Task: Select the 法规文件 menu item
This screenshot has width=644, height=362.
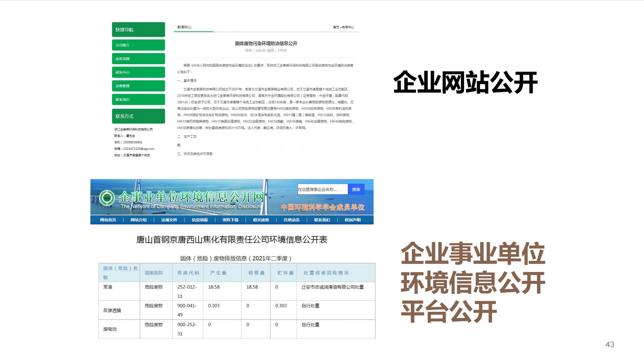Action: tap(169, 220)
